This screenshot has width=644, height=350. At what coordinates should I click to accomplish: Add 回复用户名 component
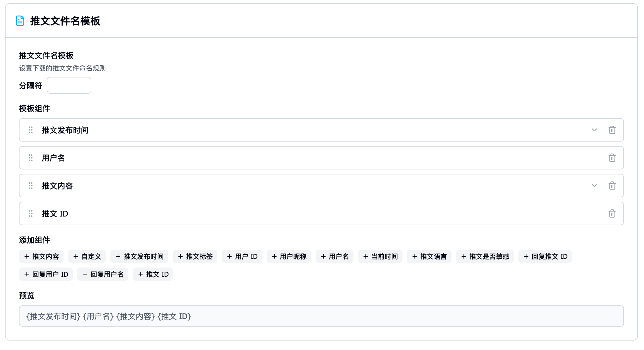click(103, 274)
